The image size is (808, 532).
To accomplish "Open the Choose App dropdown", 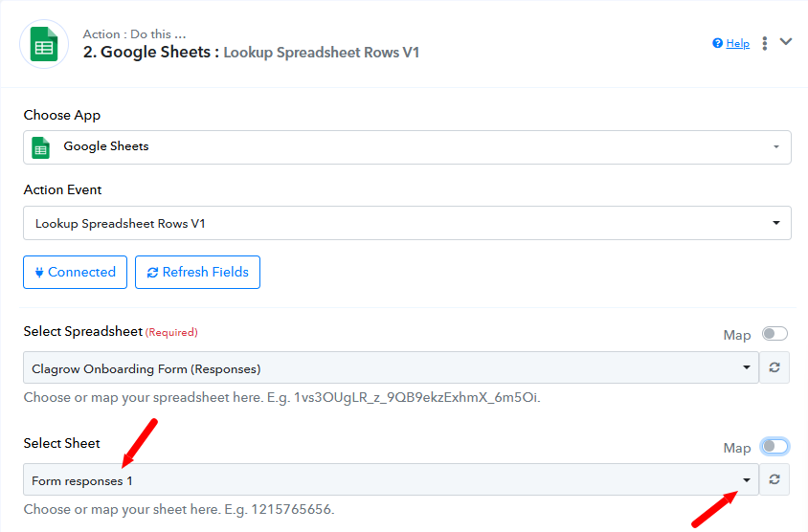I will click(x=407, y=147).
